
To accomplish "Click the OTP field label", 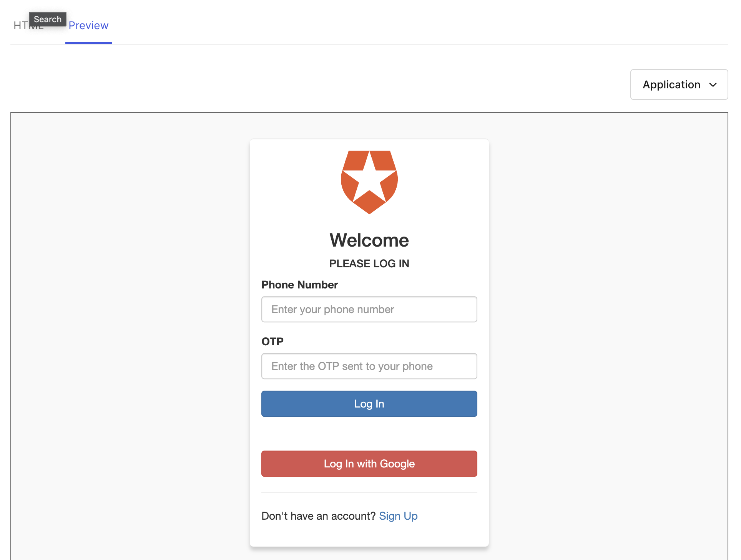I will (x=272, y=341).
